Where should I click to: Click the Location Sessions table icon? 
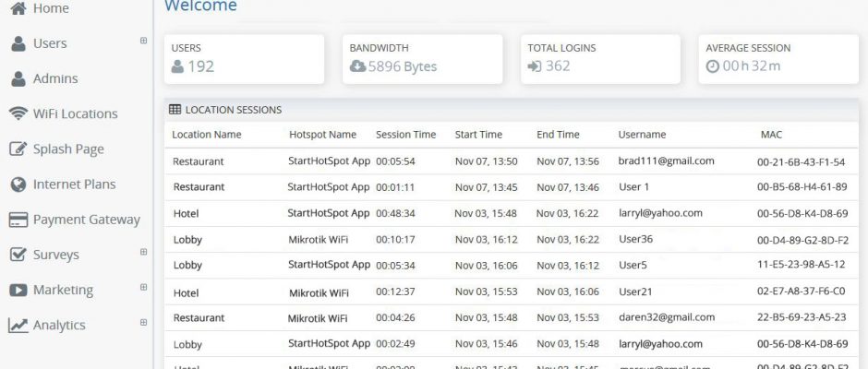tap(175, 110)
